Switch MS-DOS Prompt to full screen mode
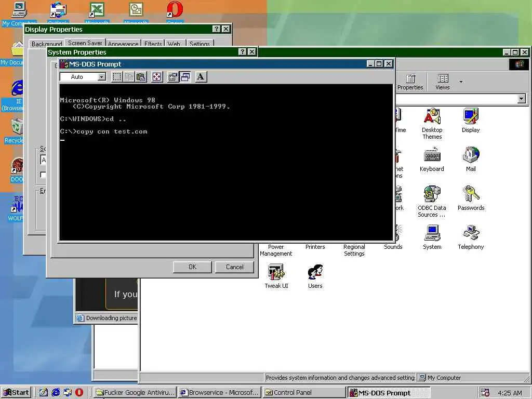 pos(156,77)
